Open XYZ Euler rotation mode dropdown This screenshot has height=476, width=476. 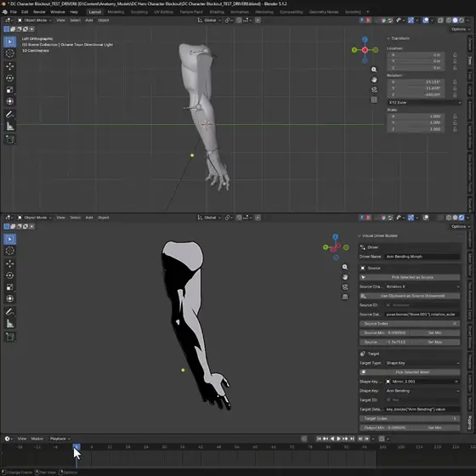coord(424,103)
